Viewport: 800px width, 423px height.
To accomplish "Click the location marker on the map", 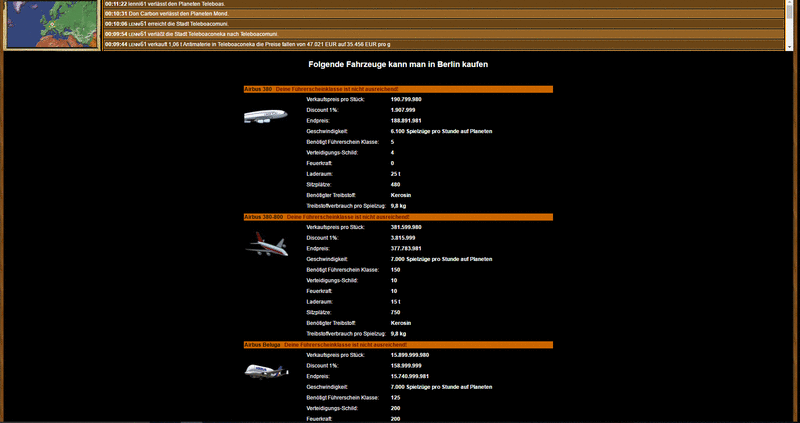I will click(52, 24).
